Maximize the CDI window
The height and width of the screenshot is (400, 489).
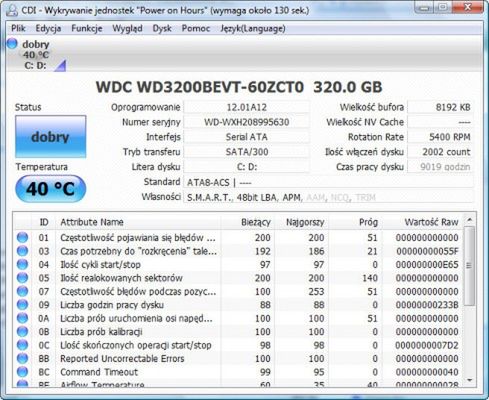443,7
